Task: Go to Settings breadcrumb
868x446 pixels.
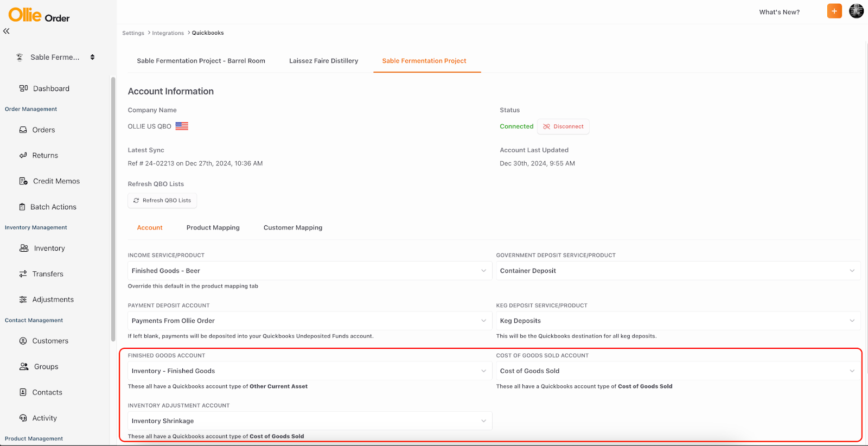Action: click(133, 33)
